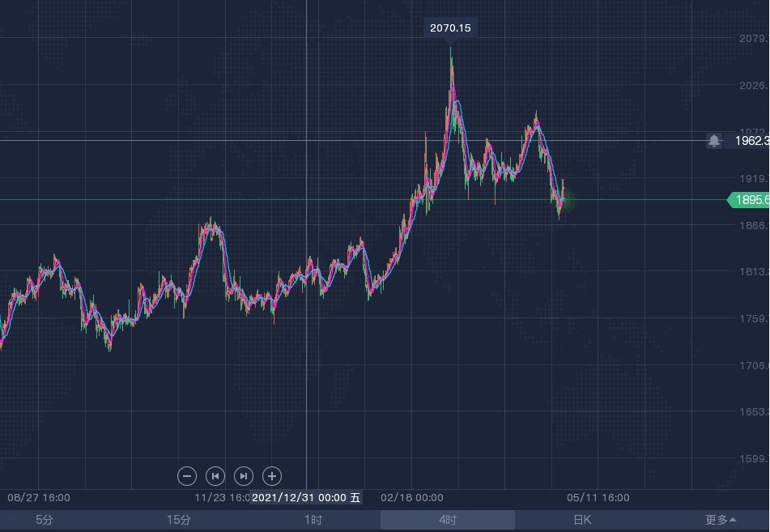
Task: Switch to the 日K timeframe tab
Action: tap(582, 520)
